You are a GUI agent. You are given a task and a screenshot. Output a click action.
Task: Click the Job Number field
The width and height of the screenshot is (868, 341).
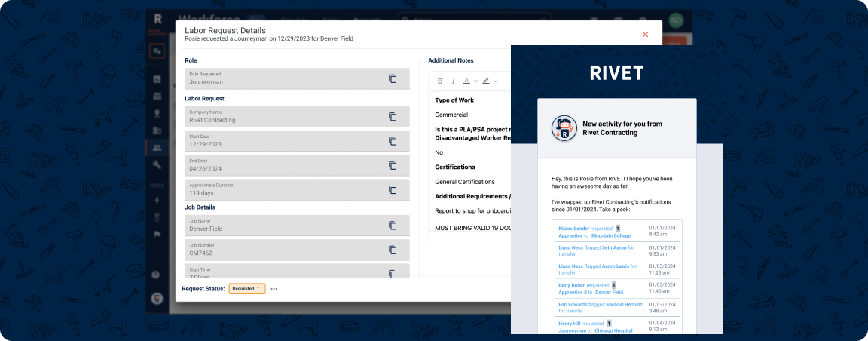[297, 250]
